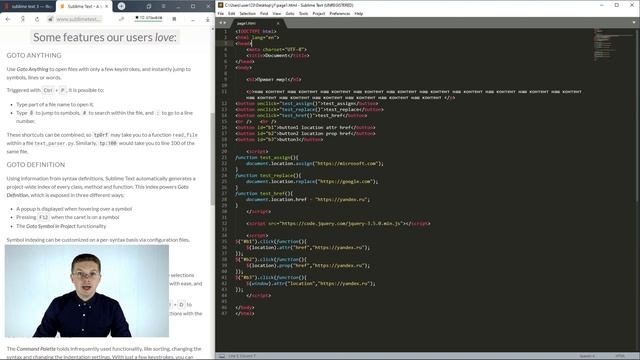
Task: Open the View menu in Sublime Text
Action: pos(277,13)
